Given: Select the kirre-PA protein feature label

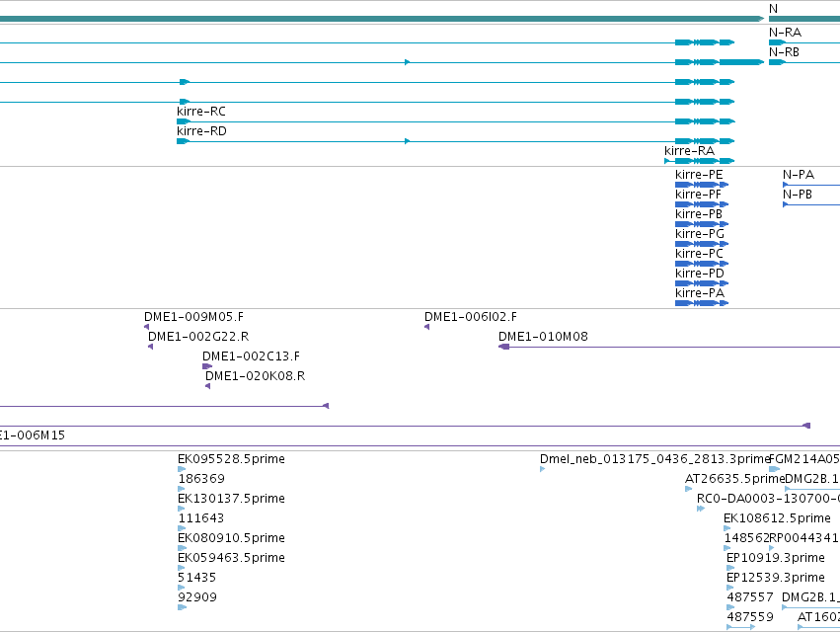Looking at the screenshot, I should click(699, 292).
